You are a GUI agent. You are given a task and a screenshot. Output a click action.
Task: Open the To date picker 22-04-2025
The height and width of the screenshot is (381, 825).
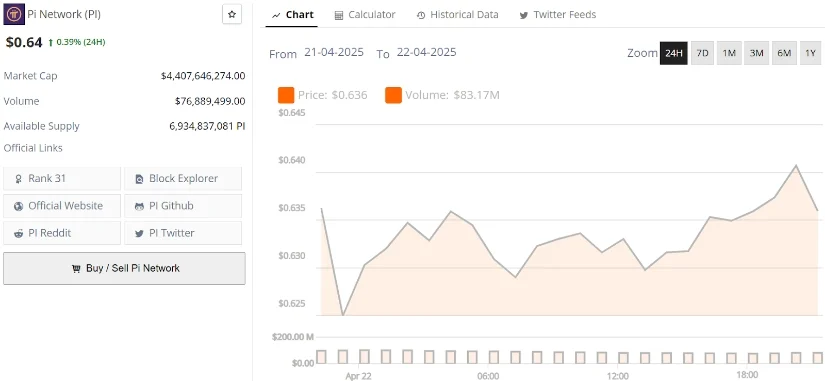427,53
